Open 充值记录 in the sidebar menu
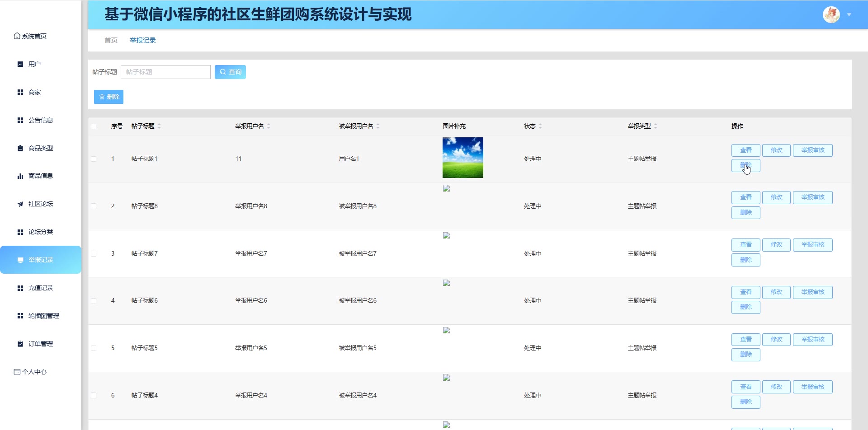The height and width of the screenshot is (430, 868). click(x=41, y=288)
